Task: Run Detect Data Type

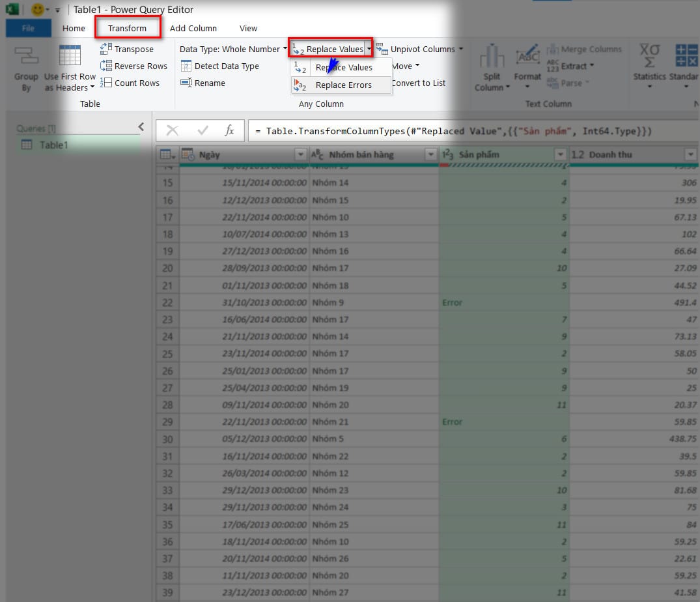Action: [219, 66]
